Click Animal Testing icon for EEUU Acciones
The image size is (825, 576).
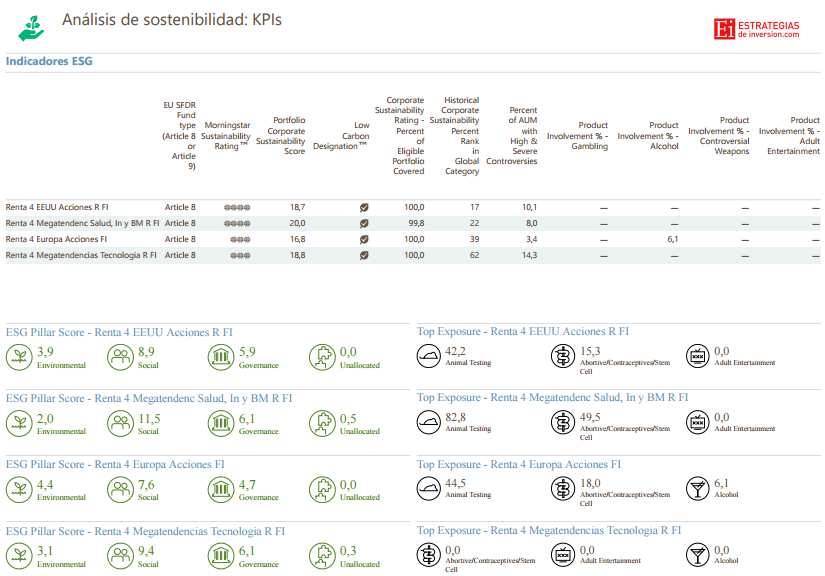(x=429, y=356)
